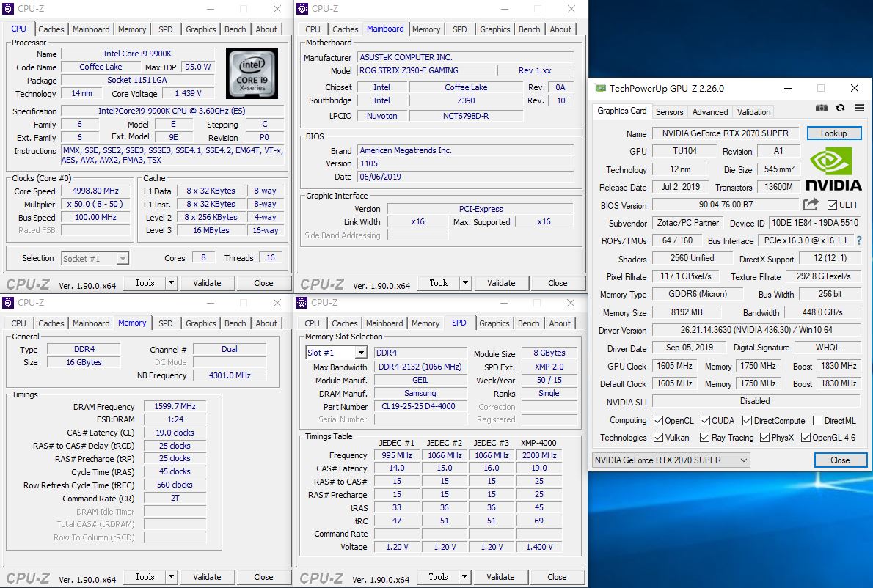Click the motherboard model ROG STRIX Z390-F GAMING
Image resolution: width=873 pixels, height=588 pixels.
(426, 70)
